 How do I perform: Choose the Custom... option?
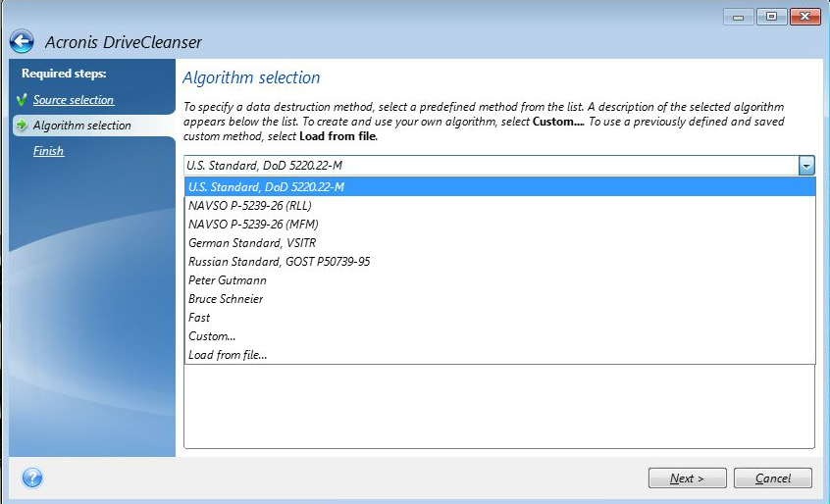[500, 336]
